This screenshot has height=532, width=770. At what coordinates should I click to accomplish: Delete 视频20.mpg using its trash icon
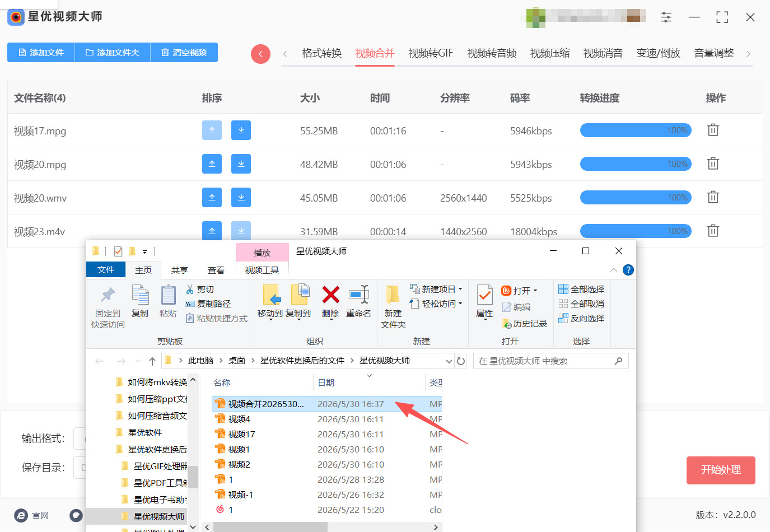click(x=713, y=164)
